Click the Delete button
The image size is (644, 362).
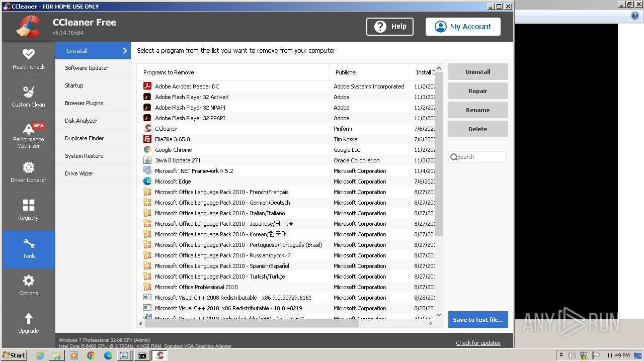(x=478, y=129)
